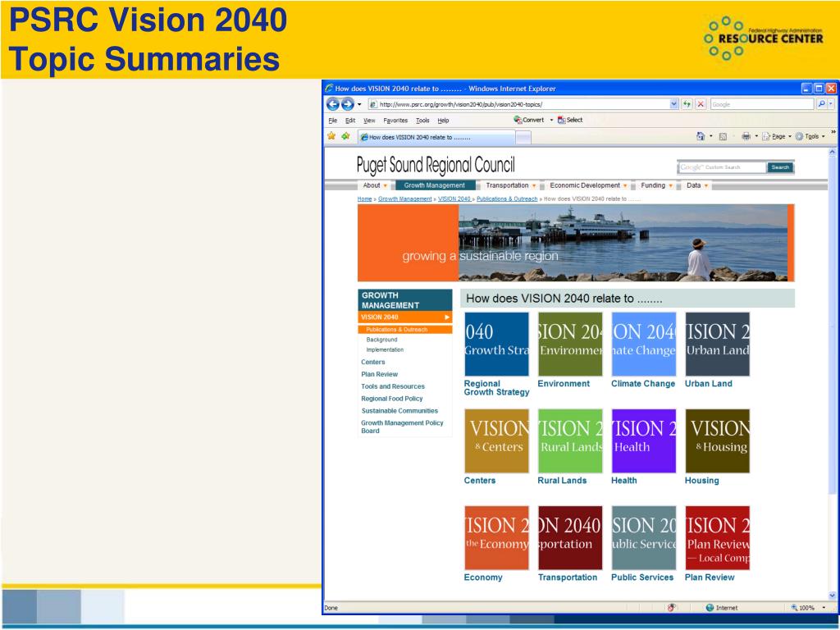Screen dimensions: 840x630
Task: Click the Home breadcrumb link
Action: tap(364, 199)
